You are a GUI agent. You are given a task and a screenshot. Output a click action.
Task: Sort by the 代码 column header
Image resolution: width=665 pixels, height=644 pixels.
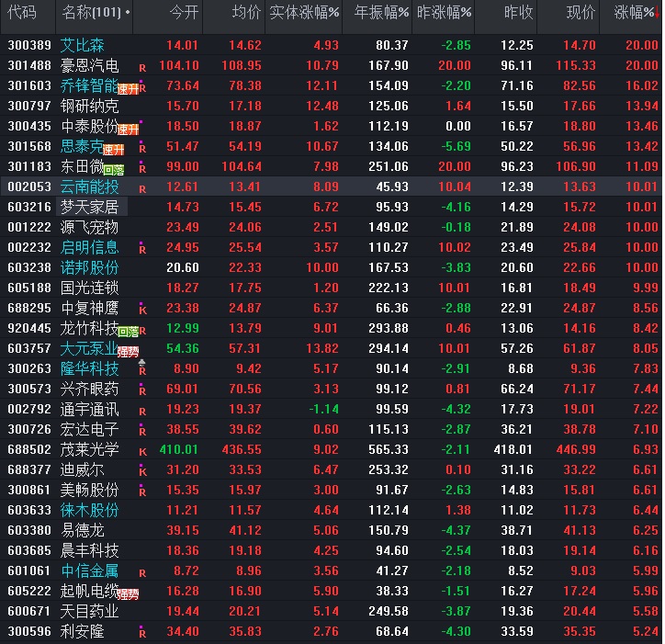[x=22, y=13]
